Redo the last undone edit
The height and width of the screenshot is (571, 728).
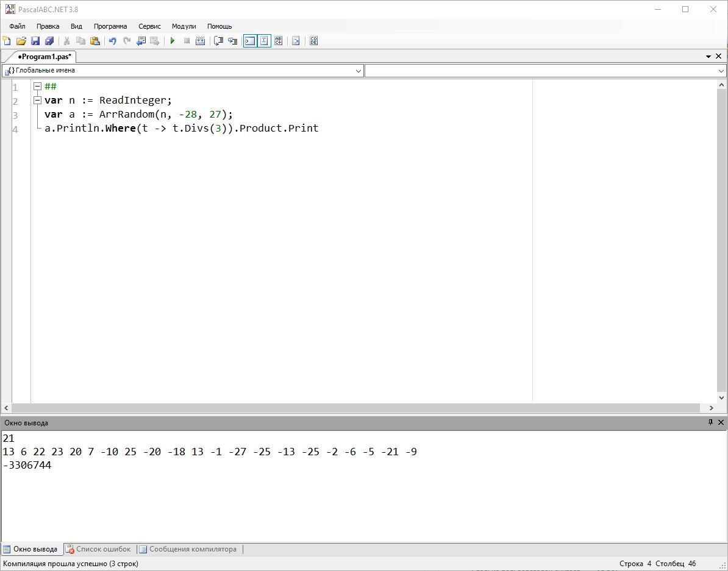point(127,41)
